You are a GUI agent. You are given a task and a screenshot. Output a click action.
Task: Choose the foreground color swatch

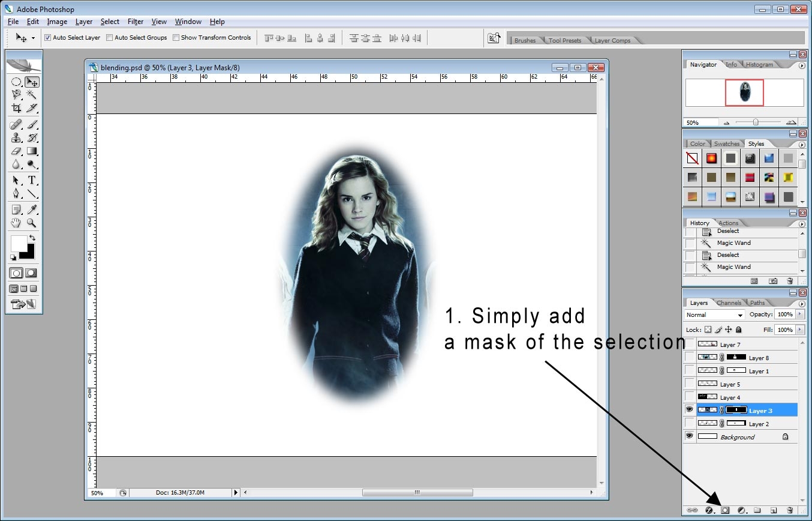[x=19, y=243]
